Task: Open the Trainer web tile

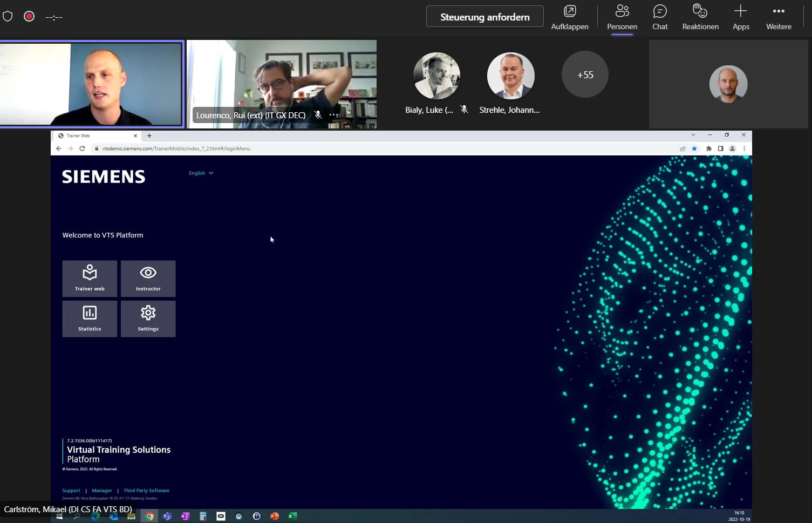Action: click(90, 279)
